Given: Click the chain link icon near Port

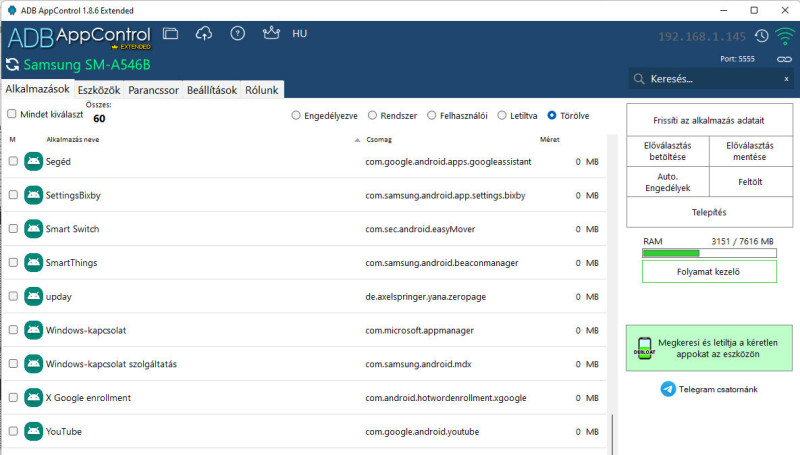Looking at the screenshot, I should point(784,59).
